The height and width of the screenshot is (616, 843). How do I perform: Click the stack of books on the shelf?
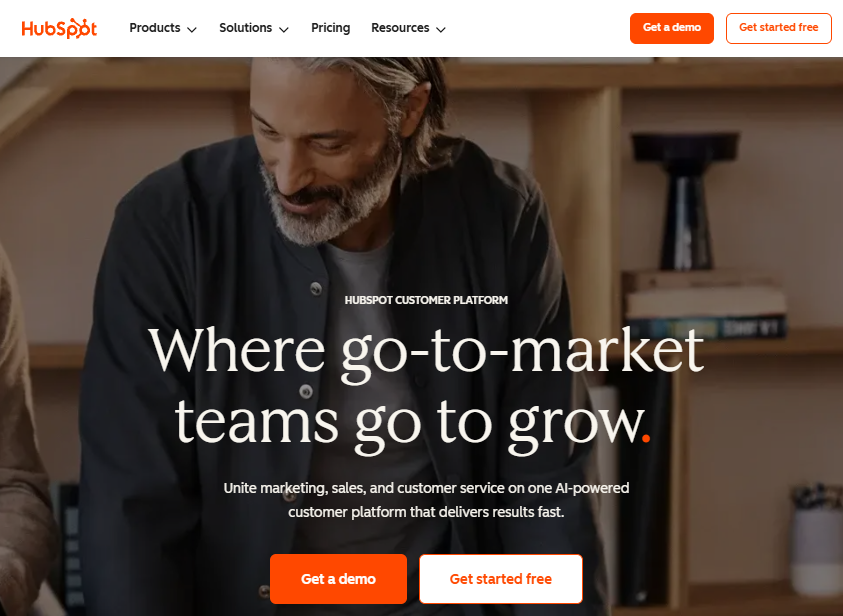[704, 305]
